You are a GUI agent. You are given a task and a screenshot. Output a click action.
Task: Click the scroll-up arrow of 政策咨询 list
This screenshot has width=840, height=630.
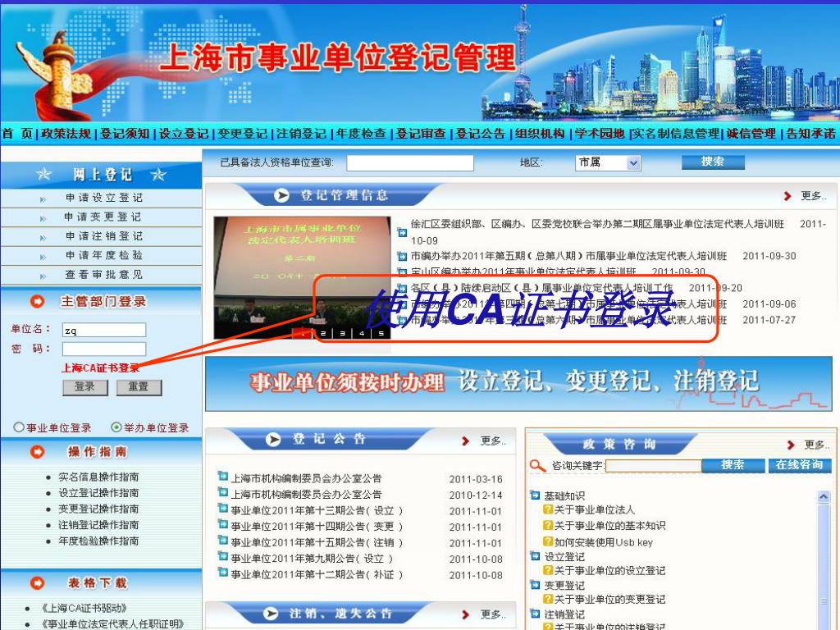click(x=824, y=497)
